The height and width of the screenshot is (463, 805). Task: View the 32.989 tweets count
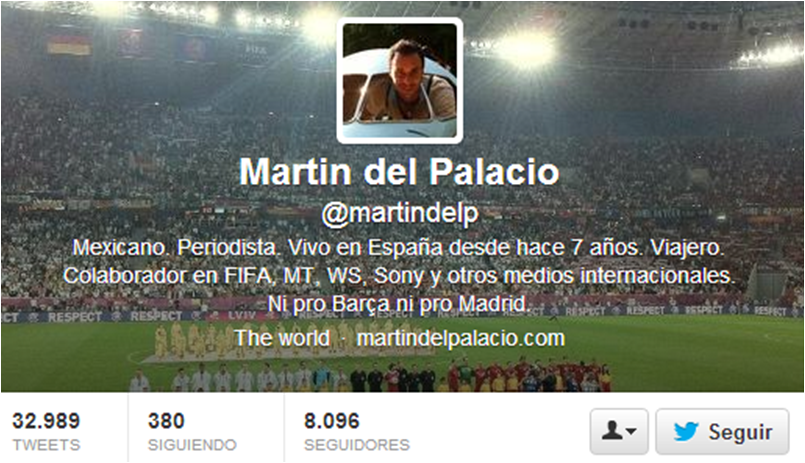(x=46, y=421)
